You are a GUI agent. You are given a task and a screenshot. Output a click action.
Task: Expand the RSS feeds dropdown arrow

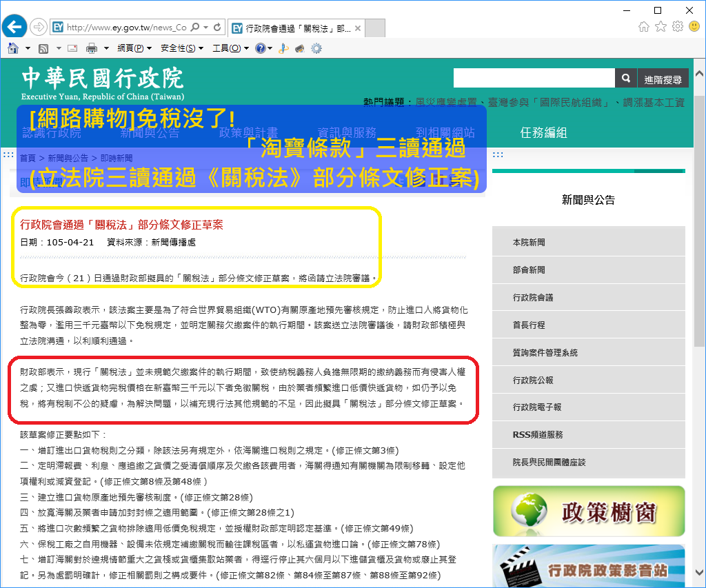pos(58,48)
